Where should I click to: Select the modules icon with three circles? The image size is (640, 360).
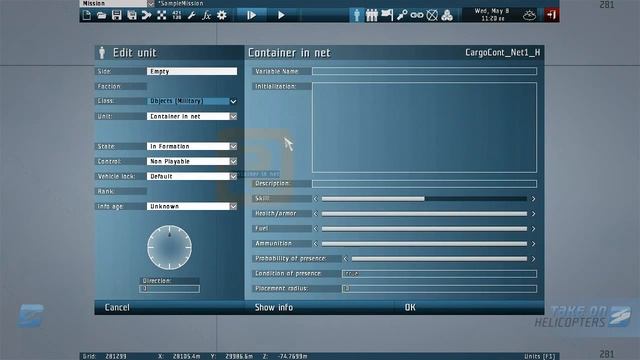pyautogui.click(x=447, y=16)
